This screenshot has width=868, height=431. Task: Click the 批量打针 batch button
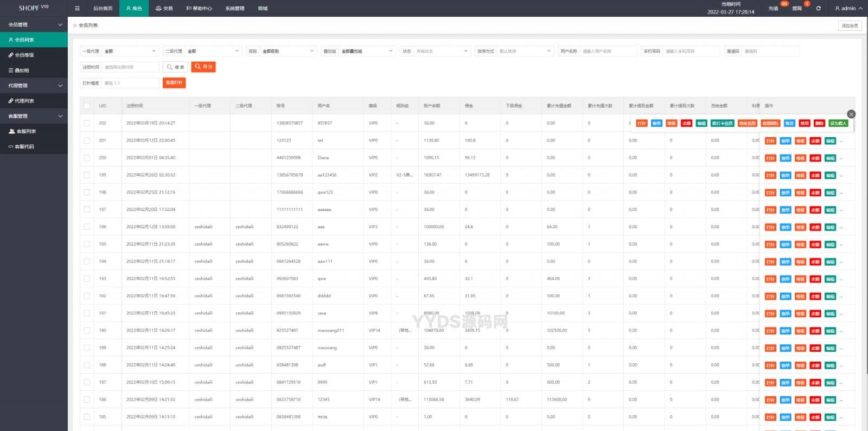[x=174, y=82]
